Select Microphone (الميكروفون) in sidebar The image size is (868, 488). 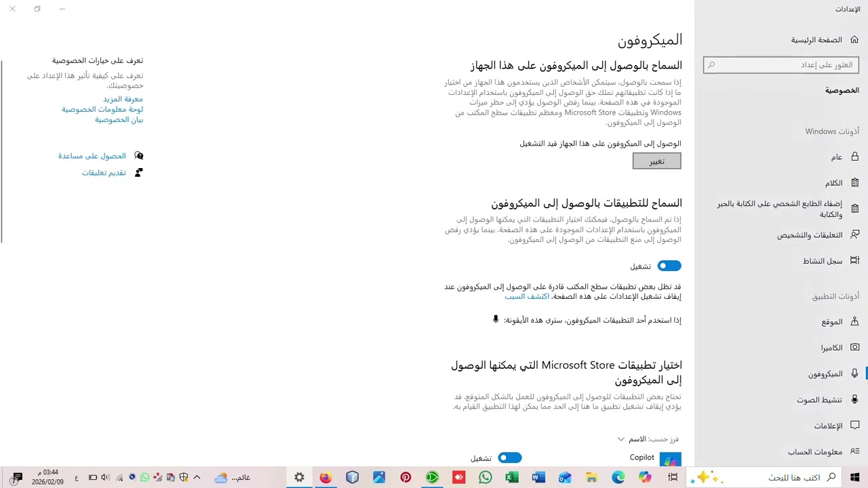click(x=781, y=373)
